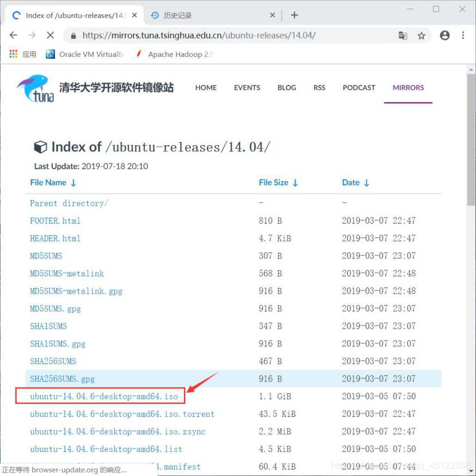Open the EVENTS menu item
Viewport: 476px width, 476px height.
pyautogui.click(x=247, y=88)
